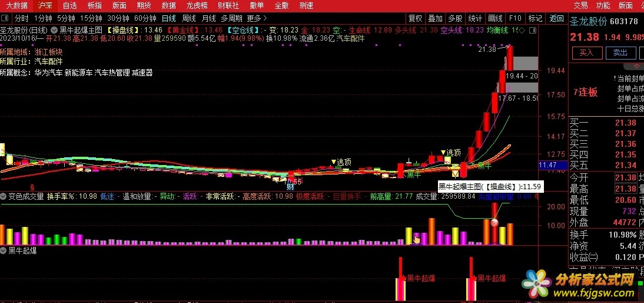Switch to 5分钟 chart period
The width and height of the screenshot is (644, 303).
point(66,18)
